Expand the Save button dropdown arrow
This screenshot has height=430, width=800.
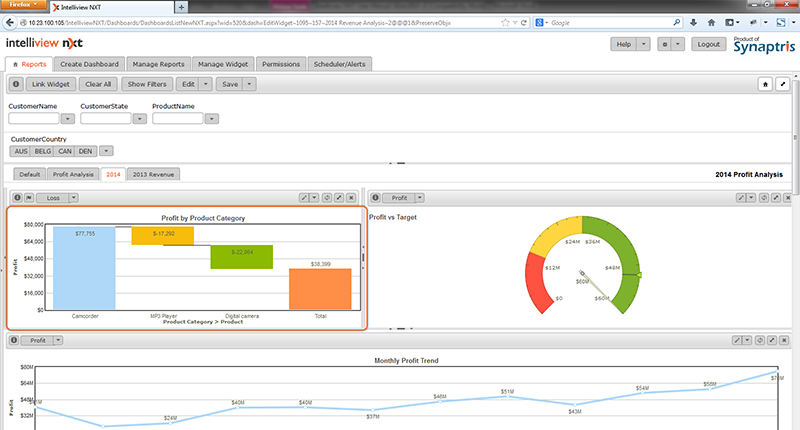coord(250,85)
